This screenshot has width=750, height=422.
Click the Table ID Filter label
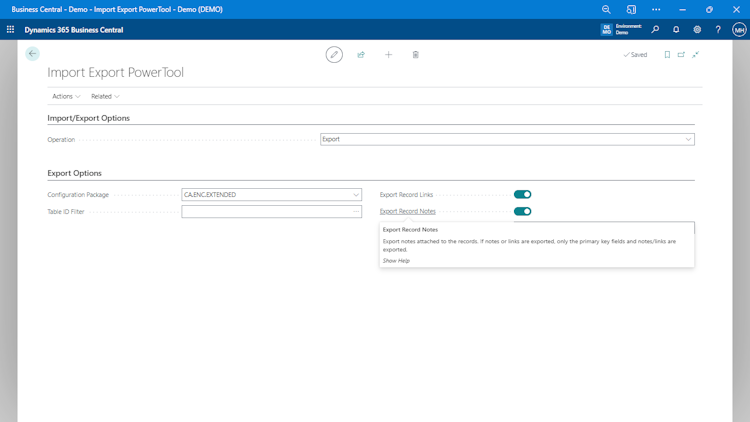coord(66,211)
